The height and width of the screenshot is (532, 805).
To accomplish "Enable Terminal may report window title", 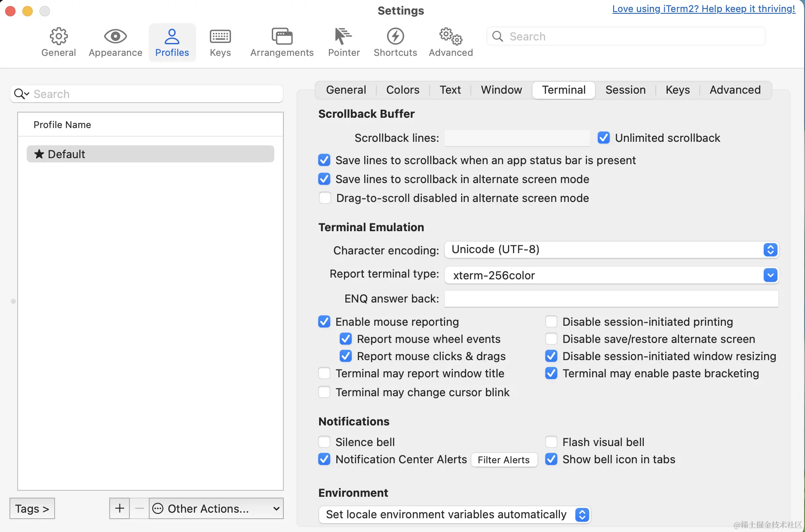I will pyautogui.click(x=324, y=373).
